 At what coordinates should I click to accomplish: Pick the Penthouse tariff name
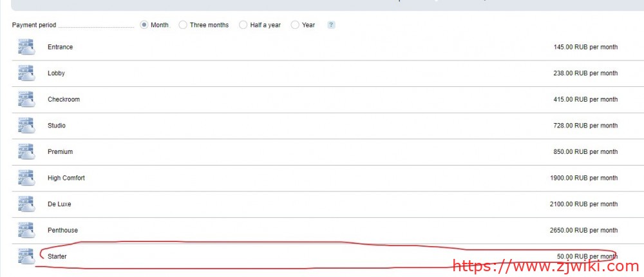62,230
